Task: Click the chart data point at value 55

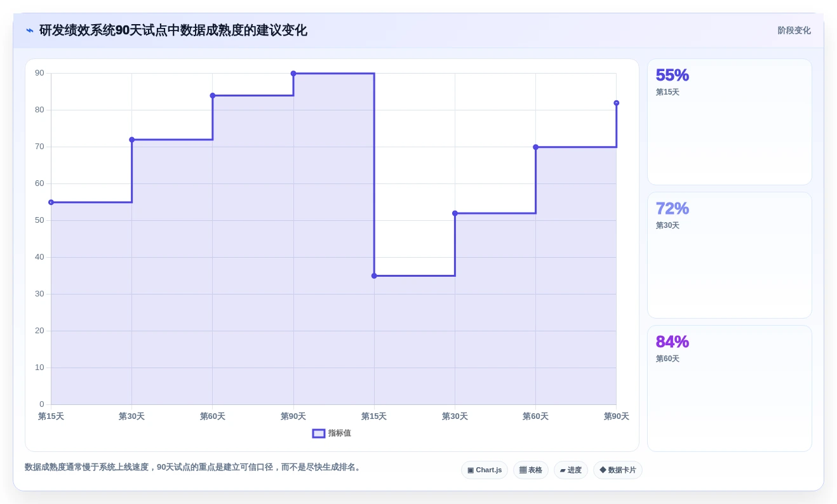Action: pyautogui.click(x=51, y=202)
